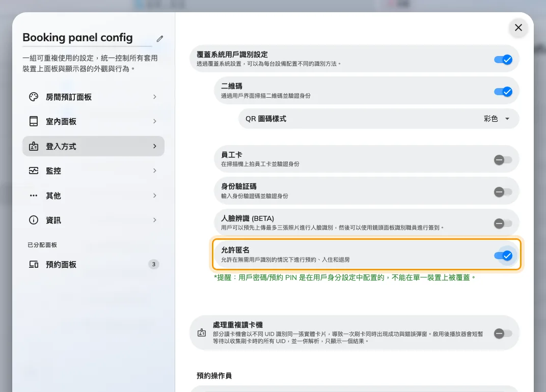Open the 資訊 menu item
Image resolution: width=546 pixels, height=392 pixels.
(x=93, y=220)
